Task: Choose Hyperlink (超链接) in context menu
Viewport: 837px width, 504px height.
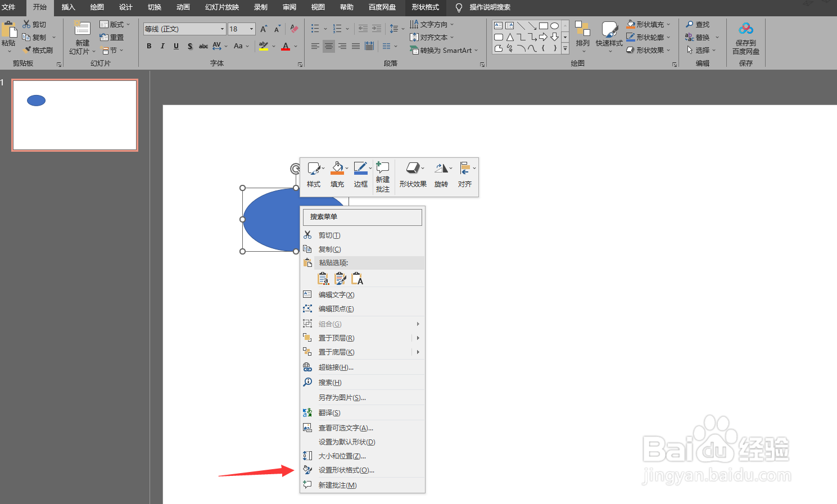Action: [x=363, y=367]
